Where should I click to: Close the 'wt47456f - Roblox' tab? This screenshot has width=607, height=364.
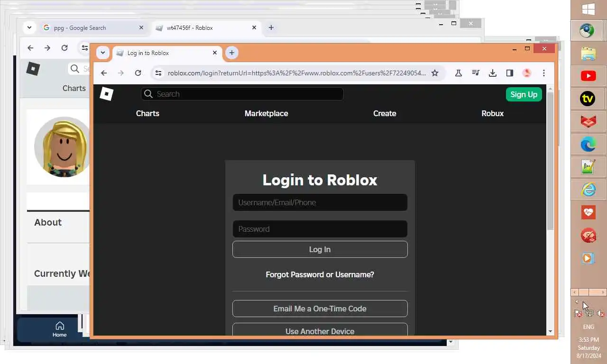254,27
